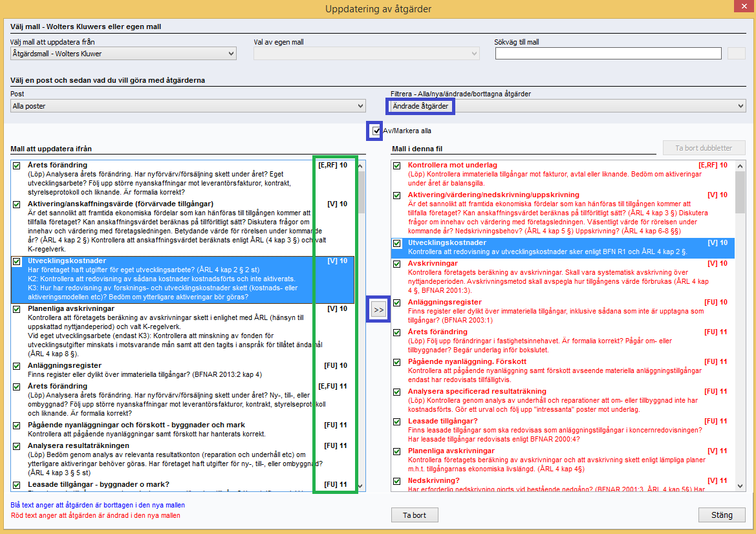Uncheck Planenliga avskrivningar in left list
The image size is (756, 534).
point(17,310)
